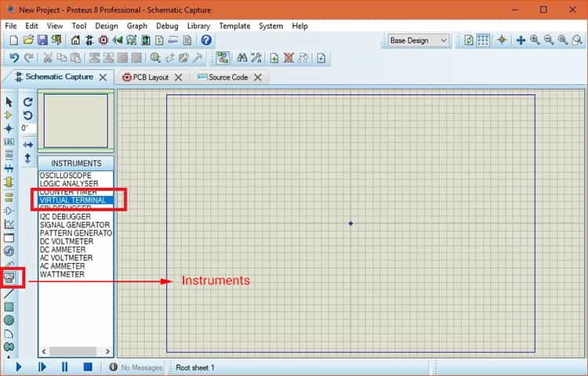Activate Junction Dot Mode tool

[x=9, y=128]
